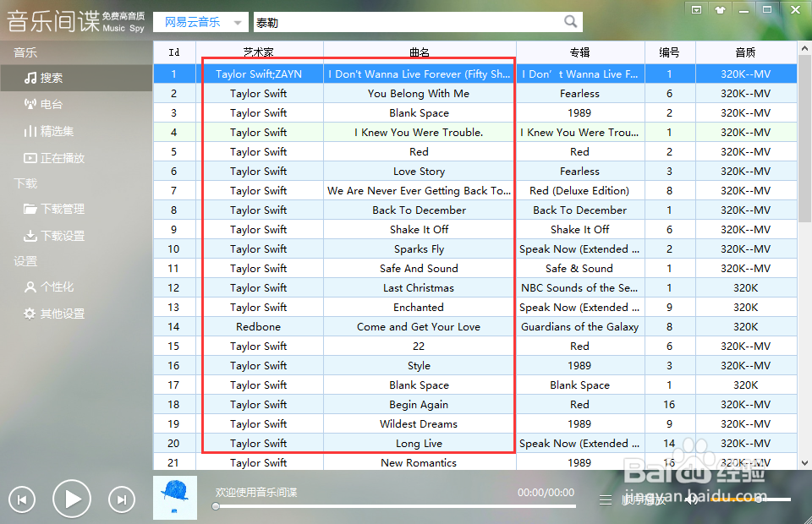This screenshot has height=524, width=812.
Task: Open the title bar dropdown menu icon
Action: tap(696, 10)
